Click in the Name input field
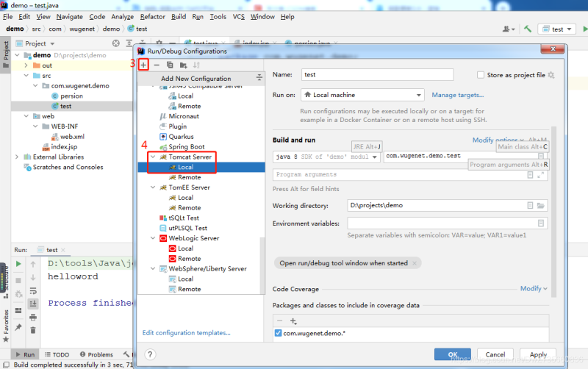Viewport: 588px width, 369px height. (x=377, y=75)
